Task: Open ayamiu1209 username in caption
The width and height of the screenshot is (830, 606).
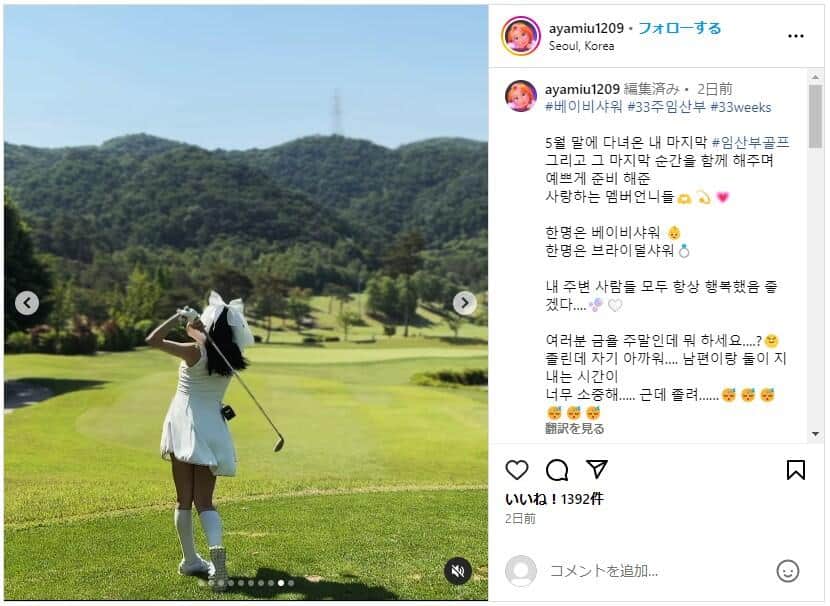Action: pyautogui.click(x=582, y=89)
